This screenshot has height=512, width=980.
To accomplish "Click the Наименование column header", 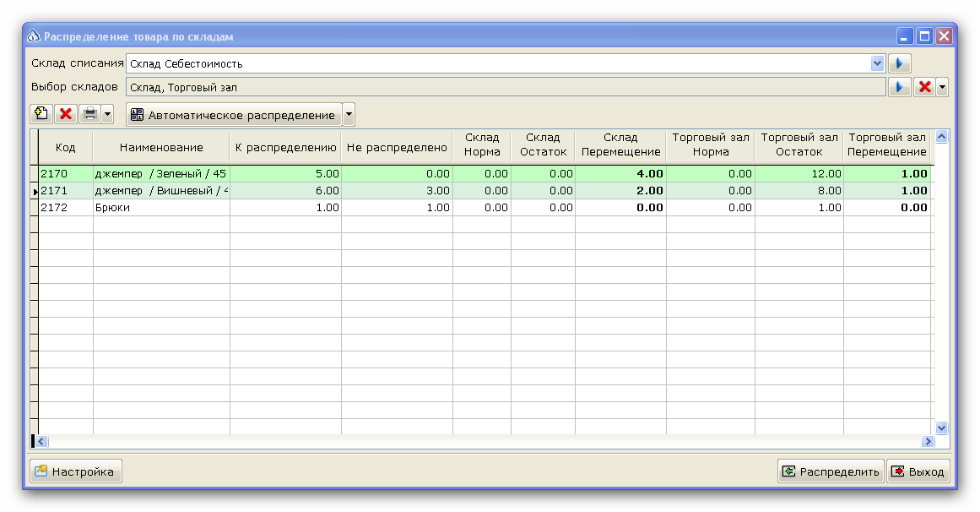I will click(161, 148).
